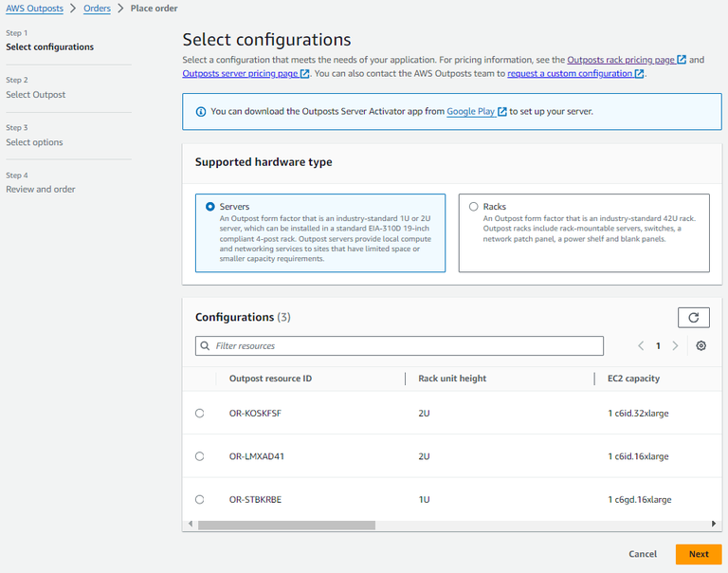
Task: Open the Outposts rack pricing page link
Action: pyautogui.click(x=620, y=60)
